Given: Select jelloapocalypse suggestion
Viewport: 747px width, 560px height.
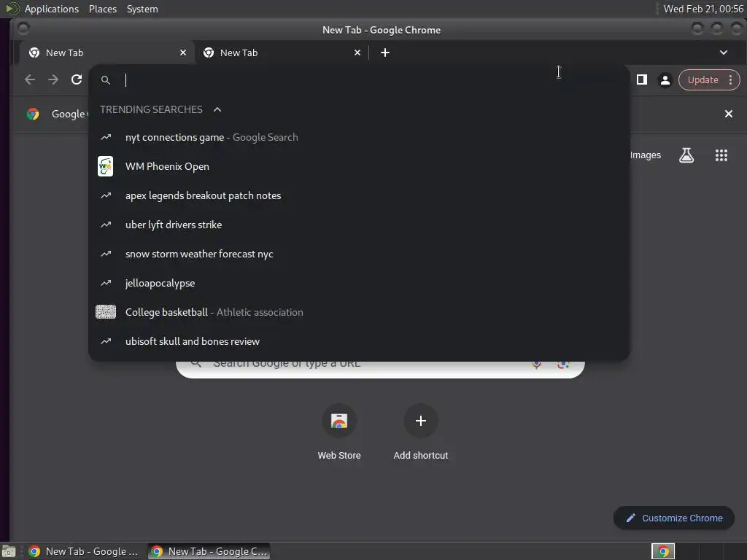Looking at the screenshot, I should (359, 283).
